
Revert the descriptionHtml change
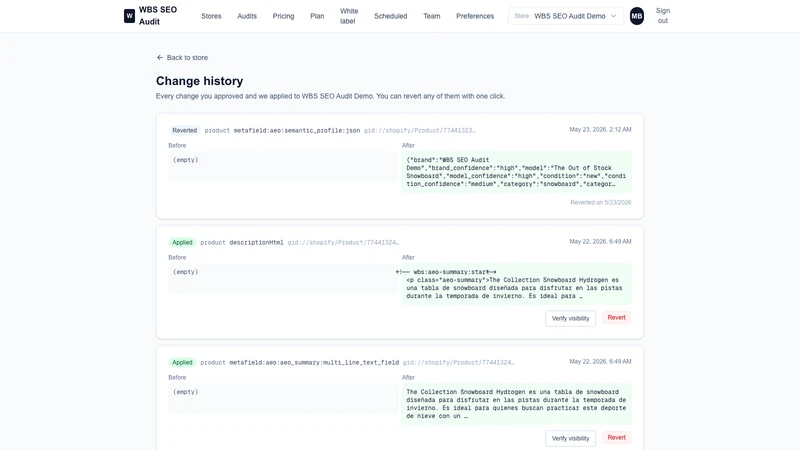click(616, 318)
